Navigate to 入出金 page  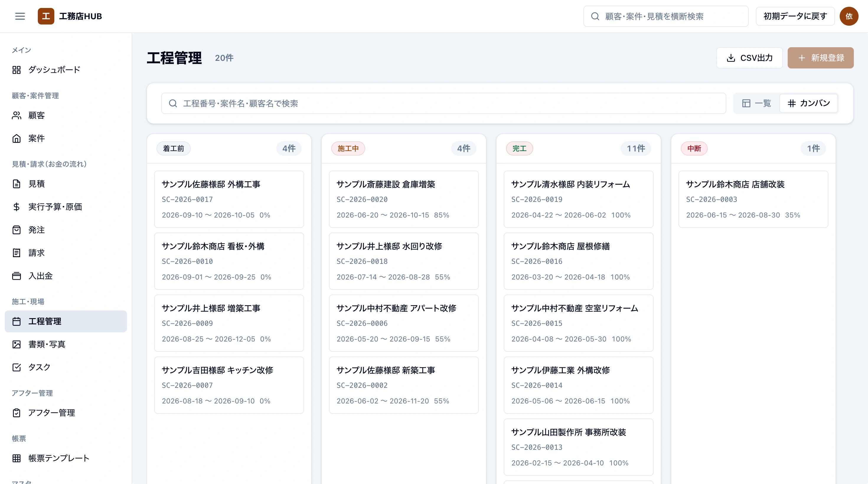pos(66,276)
